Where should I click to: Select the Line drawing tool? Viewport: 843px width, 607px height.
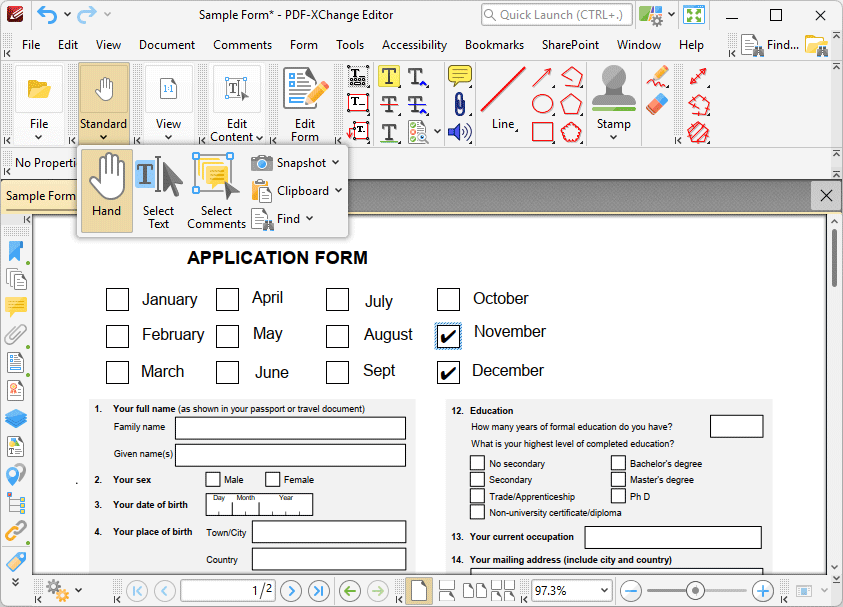click(503, 99)
